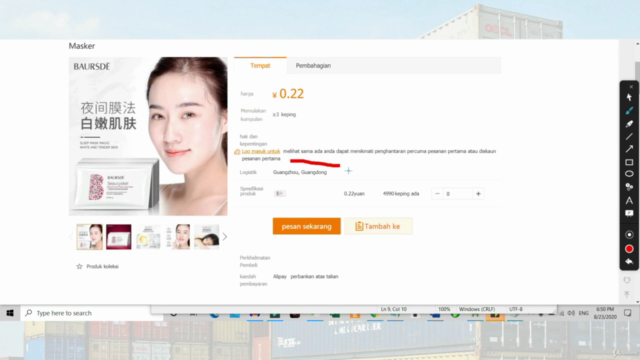Switch to the Tempat tab
The width and height of the screenshot is (640, 360).
(260, 65)
